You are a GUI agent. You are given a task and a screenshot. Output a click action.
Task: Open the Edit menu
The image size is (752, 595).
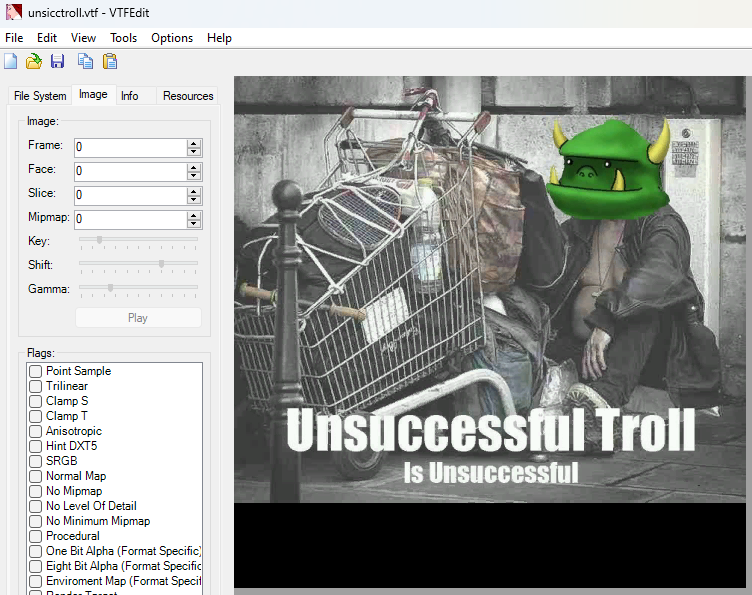pyautogui.click(x=47, y=38)
